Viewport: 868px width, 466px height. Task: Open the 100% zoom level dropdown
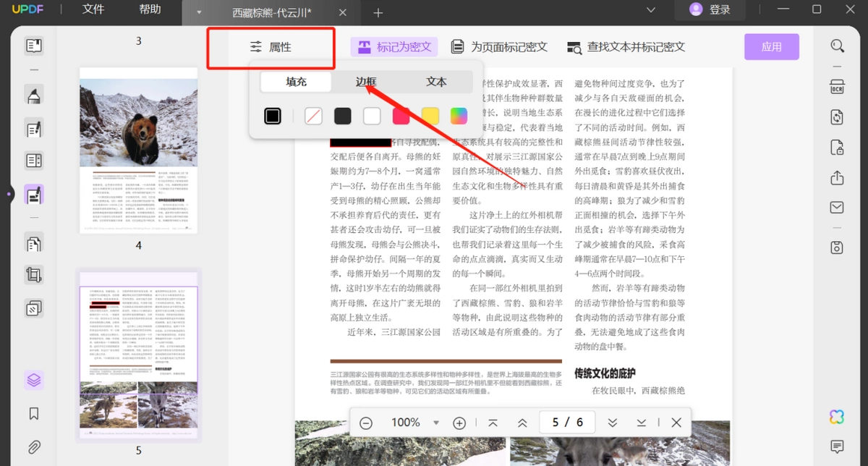436,423
